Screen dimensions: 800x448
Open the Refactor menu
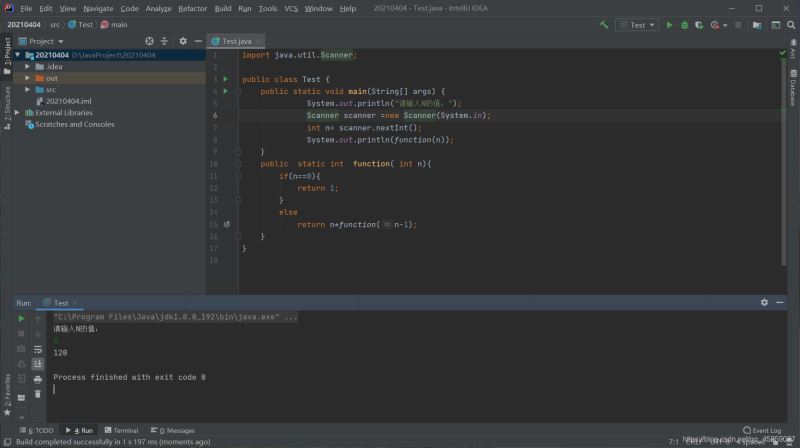(193, 8)
